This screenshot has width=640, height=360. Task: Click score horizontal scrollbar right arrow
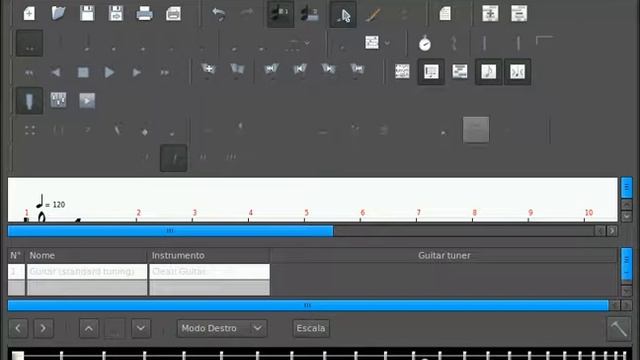tap(612, 231)
